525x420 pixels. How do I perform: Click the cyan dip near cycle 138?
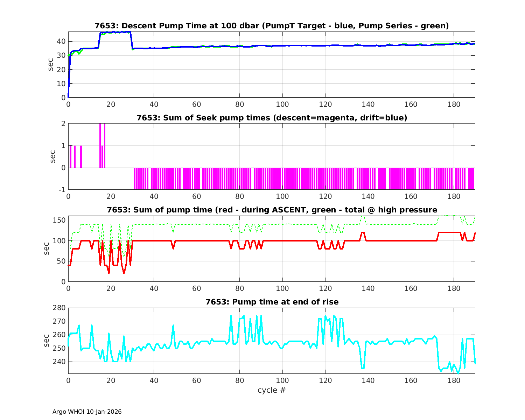[363, 368]
